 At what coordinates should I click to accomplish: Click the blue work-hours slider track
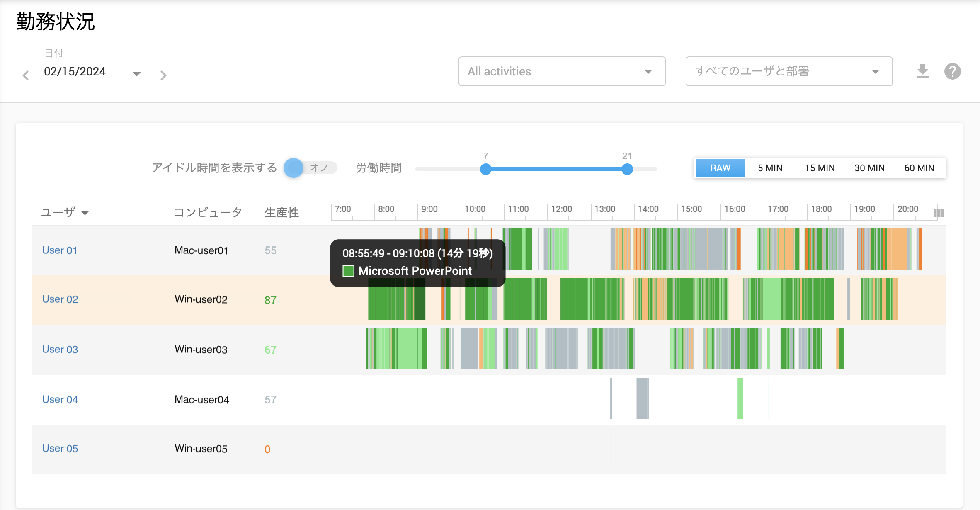click(556, 169)
